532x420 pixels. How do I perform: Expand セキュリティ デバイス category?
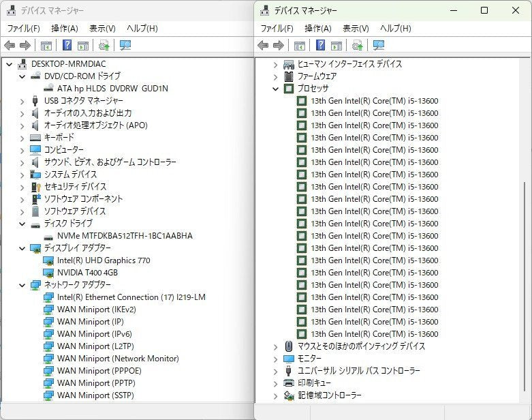[22, 187]
